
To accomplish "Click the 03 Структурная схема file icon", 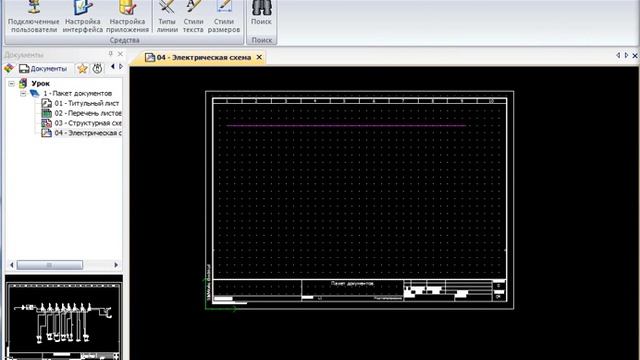I will (x=47, y=123).
